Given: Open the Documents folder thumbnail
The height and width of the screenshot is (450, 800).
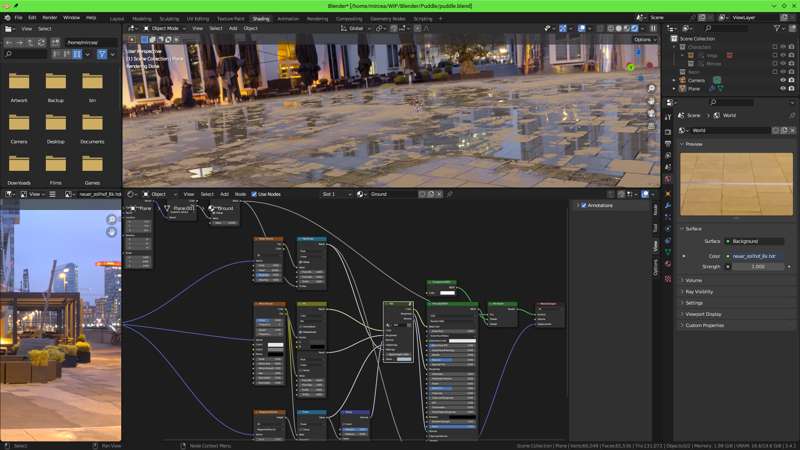Looking at the screenshot, I should 92,125.
